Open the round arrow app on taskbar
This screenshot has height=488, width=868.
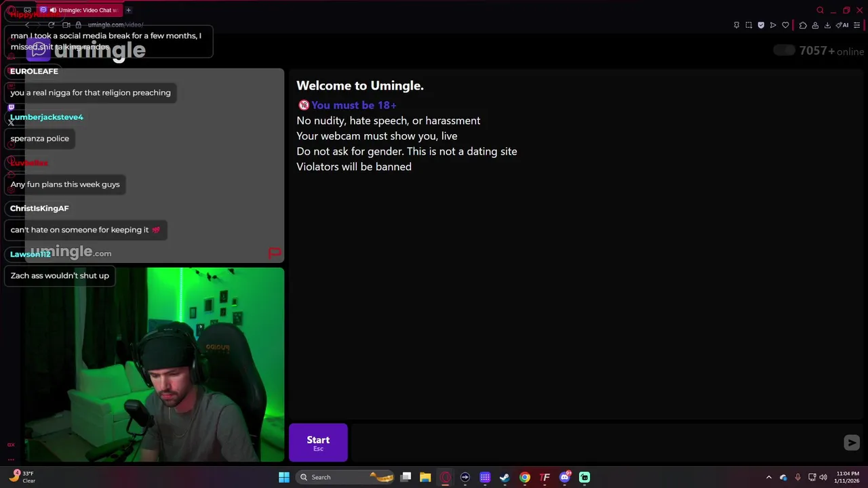pos(465,477)
